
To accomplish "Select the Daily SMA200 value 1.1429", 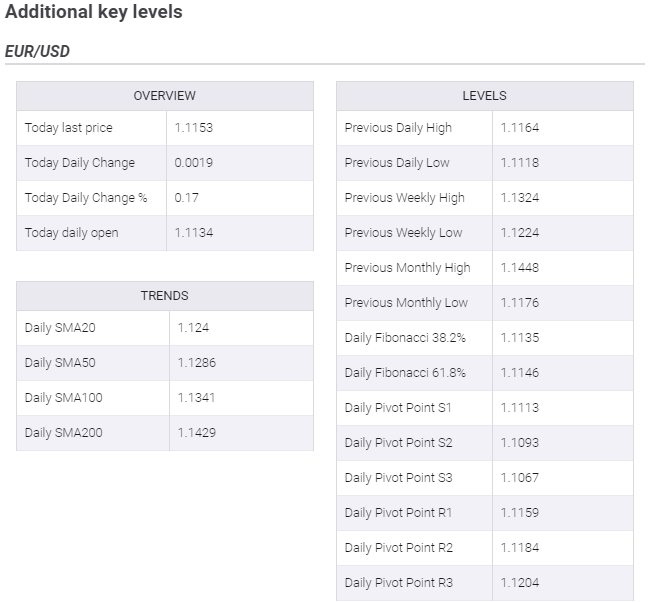I will (x=196, y=433).
